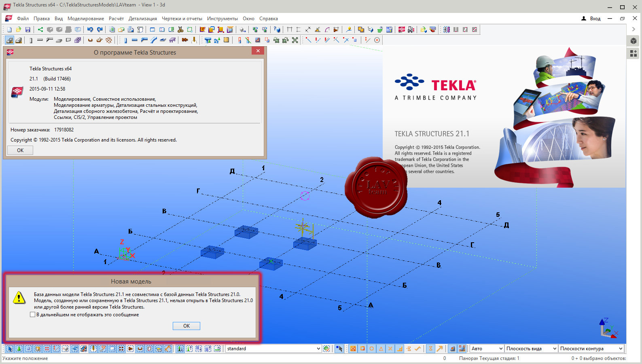Click the circle point creation icon
The image size is (642, 364).
coord(377,40)
